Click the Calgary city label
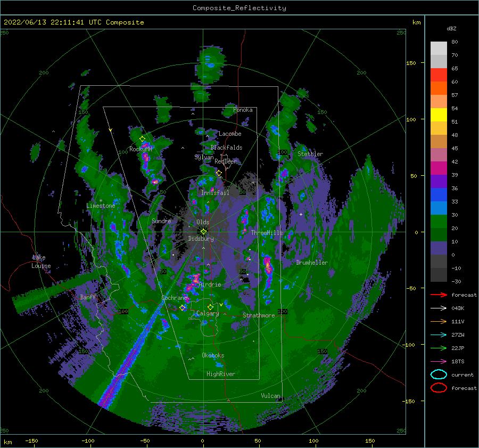 [x=208, y=313]
